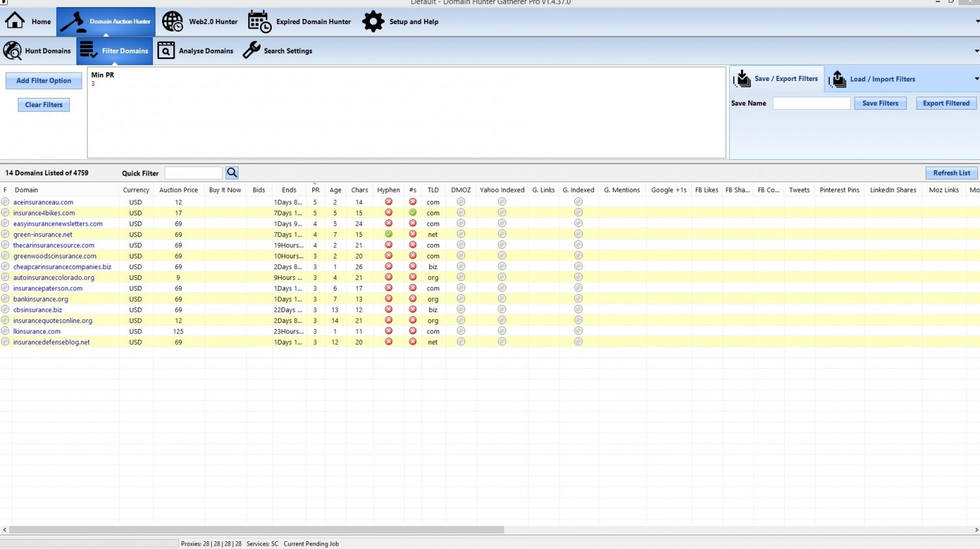The height and width of the screenshot is (549, 980).
Task: Open Setup and Help gear icon
Action: pos(373,22)
